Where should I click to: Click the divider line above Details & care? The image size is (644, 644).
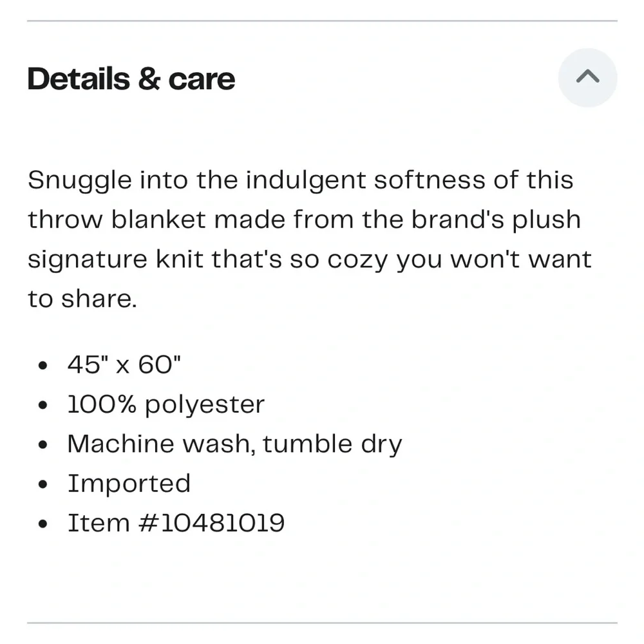[322, 21]
